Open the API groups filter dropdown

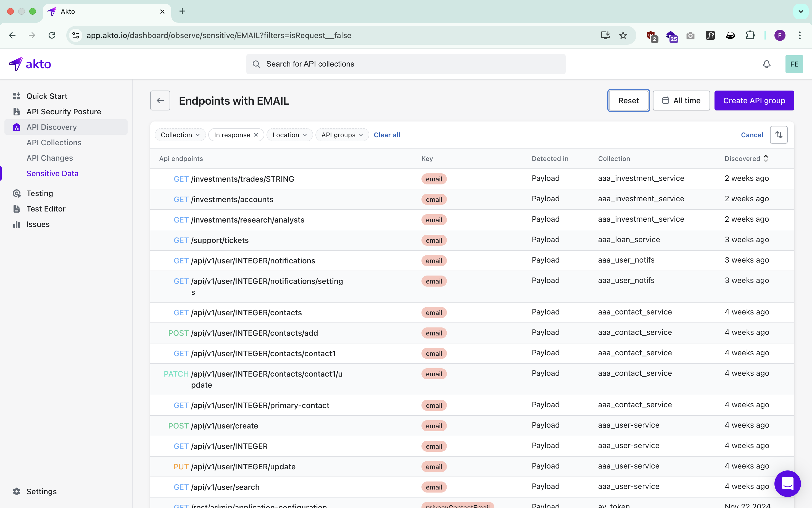[x=342, y=135]
